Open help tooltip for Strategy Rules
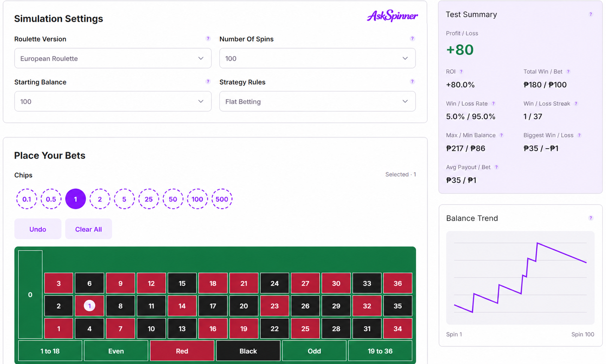 click(x=412, y=82)
